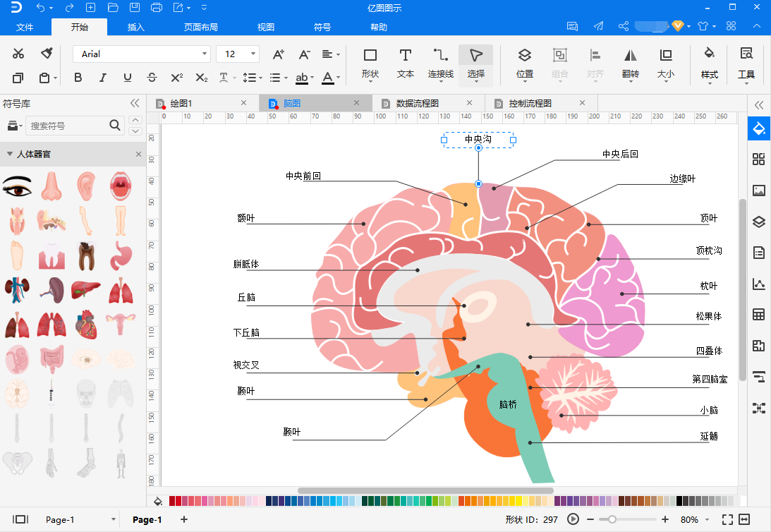Open the Layers panel from right sidebar

pyautogui.click(x=759, y=222)
